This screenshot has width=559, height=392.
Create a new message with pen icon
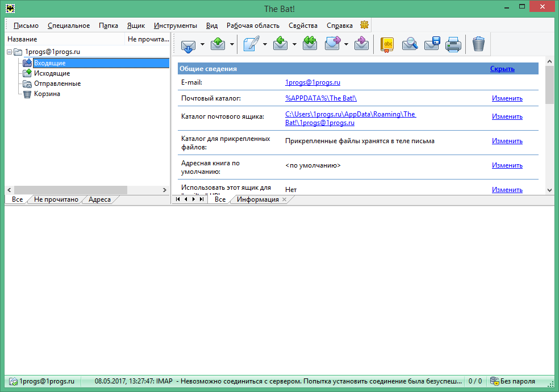coord(251,44)
